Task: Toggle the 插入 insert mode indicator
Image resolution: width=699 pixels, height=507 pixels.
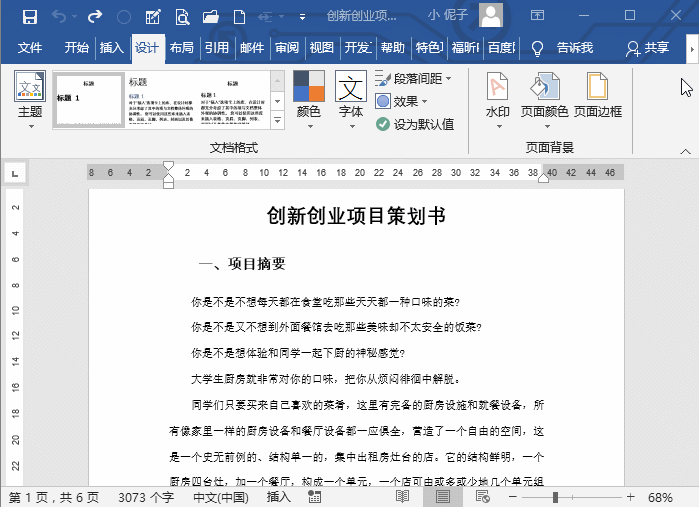Action: pyautogui.click(x=279, y=497)
